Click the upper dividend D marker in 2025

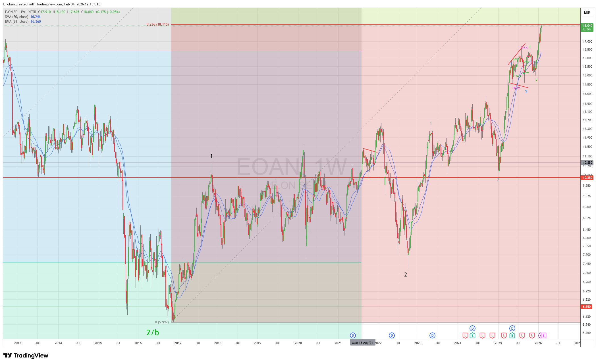512,328
